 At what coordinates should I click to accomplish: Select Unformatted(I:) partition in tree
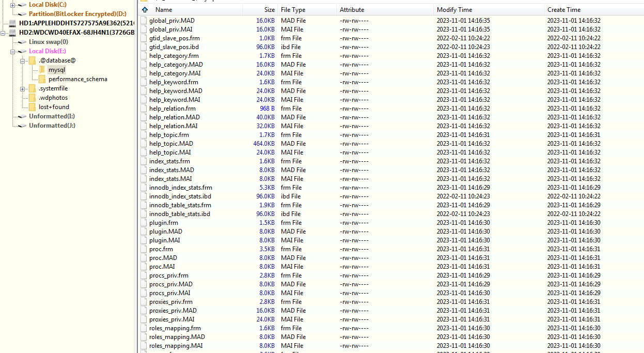pyautogui.click(x=52, y=116)
